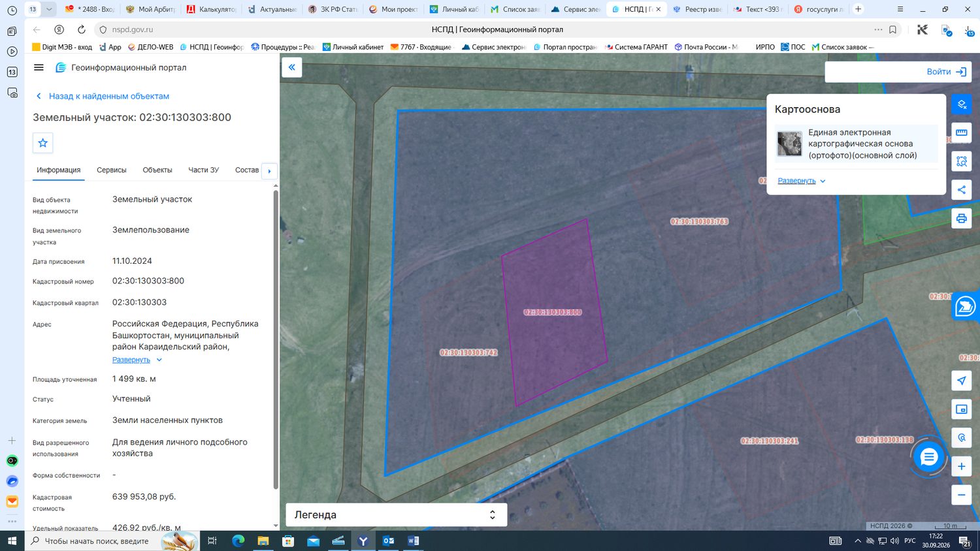The height and width of the screenshot is (551, 980).
Task: Collapse the left info panel
Action: [291, 67]
